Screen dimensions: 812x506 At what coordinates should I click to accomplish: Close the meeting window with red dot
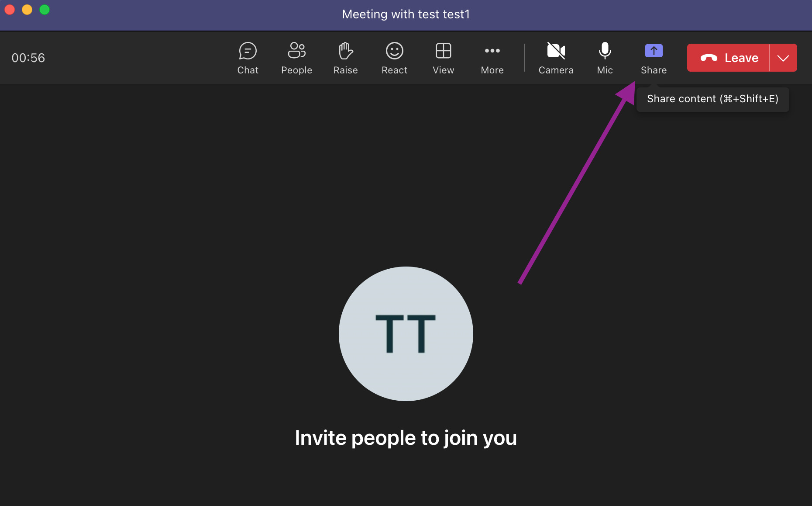10,10
